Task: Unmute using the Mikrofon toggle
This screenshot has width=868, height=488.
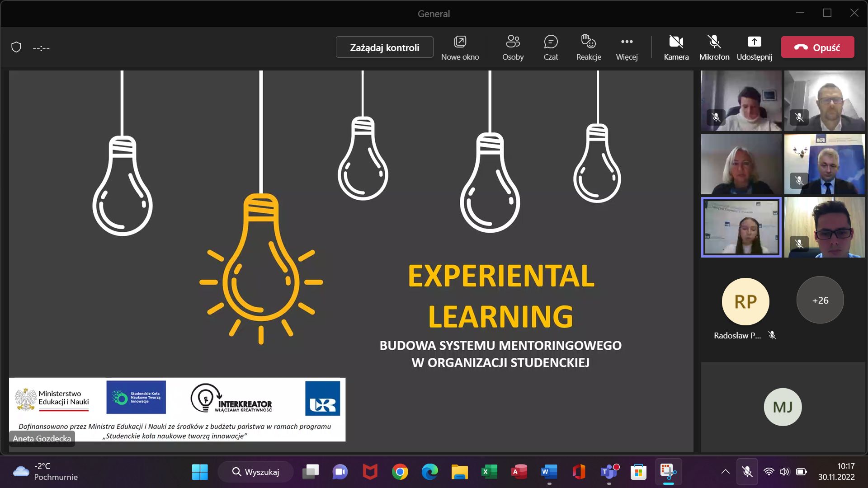Action: pyautogui.click(x=714, y=47)
